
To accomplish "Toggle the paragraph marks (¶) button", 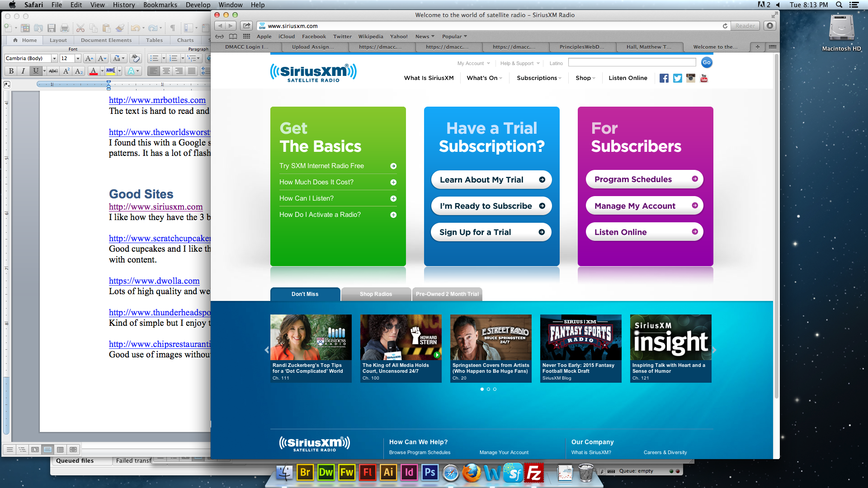I will (172, 28).
